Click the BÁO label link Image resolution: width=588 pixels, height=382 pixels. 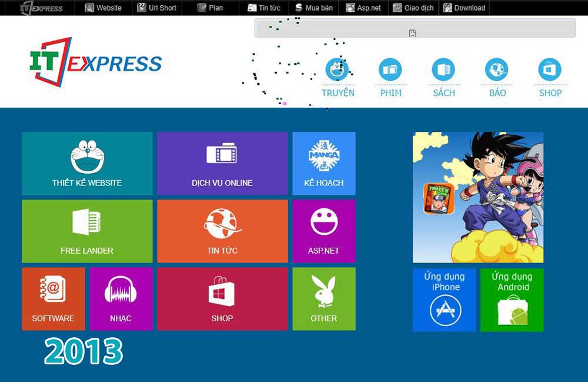click(497, 93)
